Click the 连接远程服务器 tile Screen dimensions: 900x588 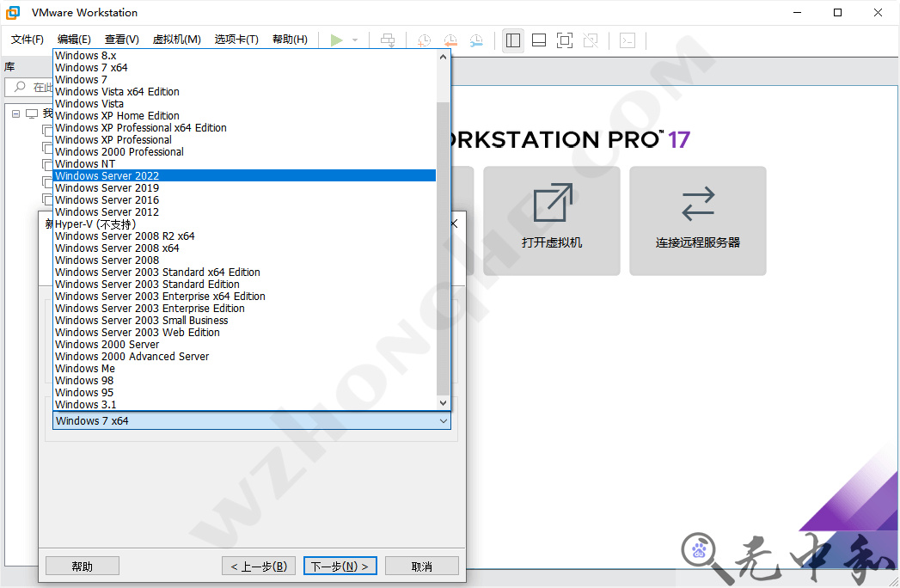click(x=697, y=221)
